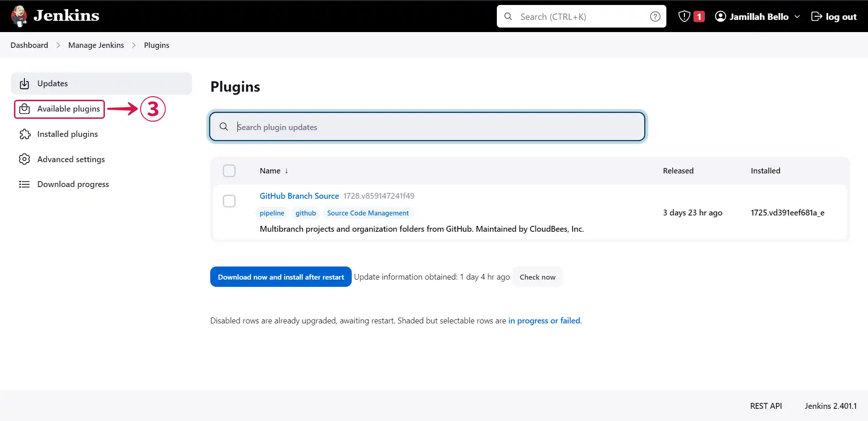Click installed version 1725.vd391eef681a_e
Screen dimensions: 868x421
(x=788, y=212)
